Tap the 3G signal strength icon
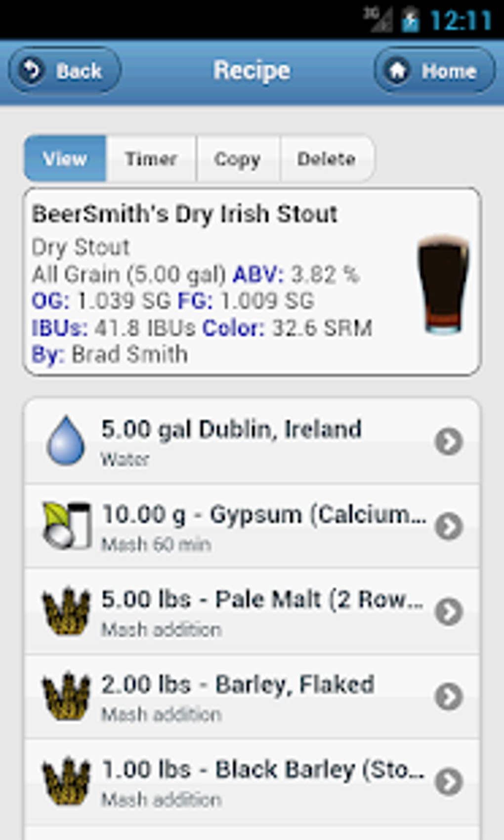Viewport: 504px width, 840px height. [x=378, y=20]
